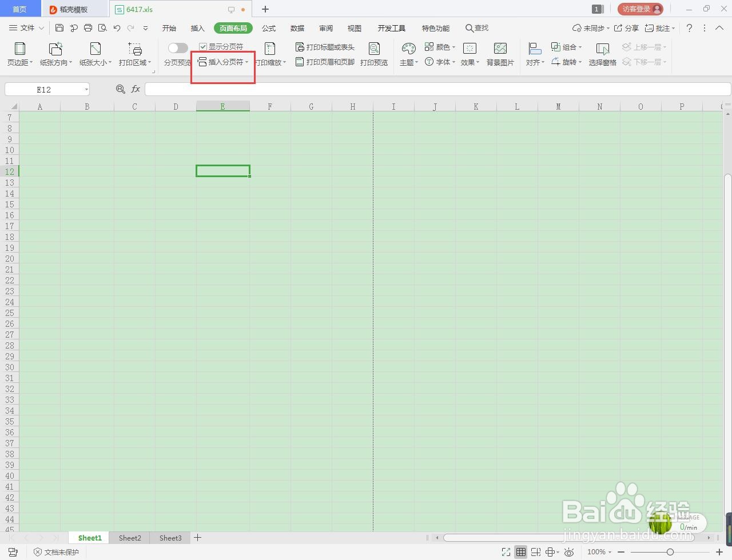Expand the 插入分页符 dropdown arrow

point(247,62)
